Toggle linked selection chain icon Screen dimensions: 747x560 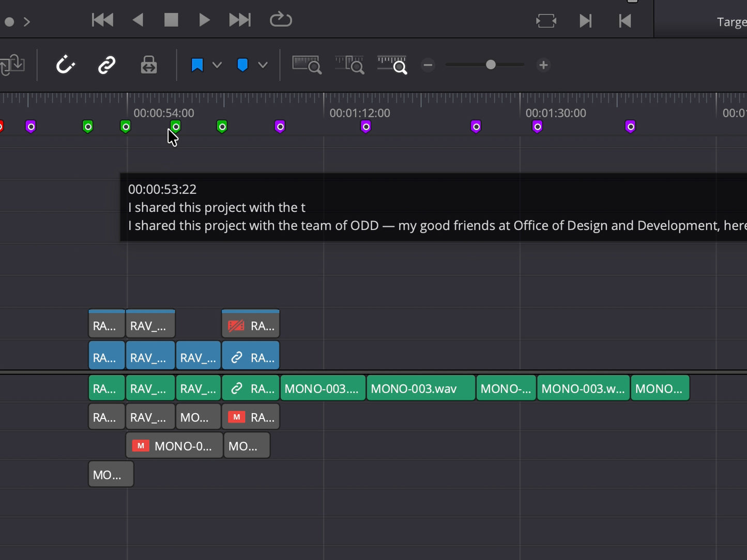[107, 65]
